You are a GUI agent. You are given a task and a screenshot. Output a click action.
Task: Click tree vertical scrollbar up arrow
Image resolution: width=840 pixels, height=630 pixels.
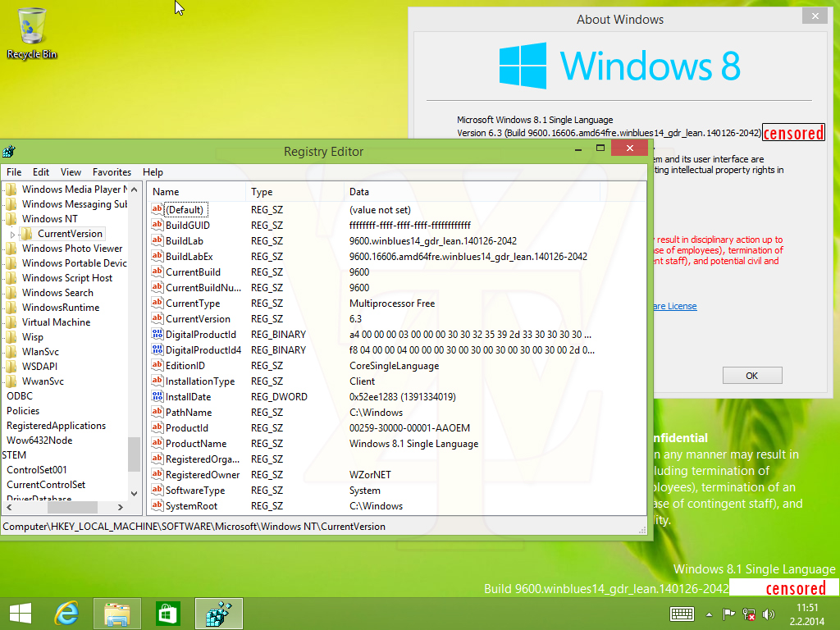[134, 189]
